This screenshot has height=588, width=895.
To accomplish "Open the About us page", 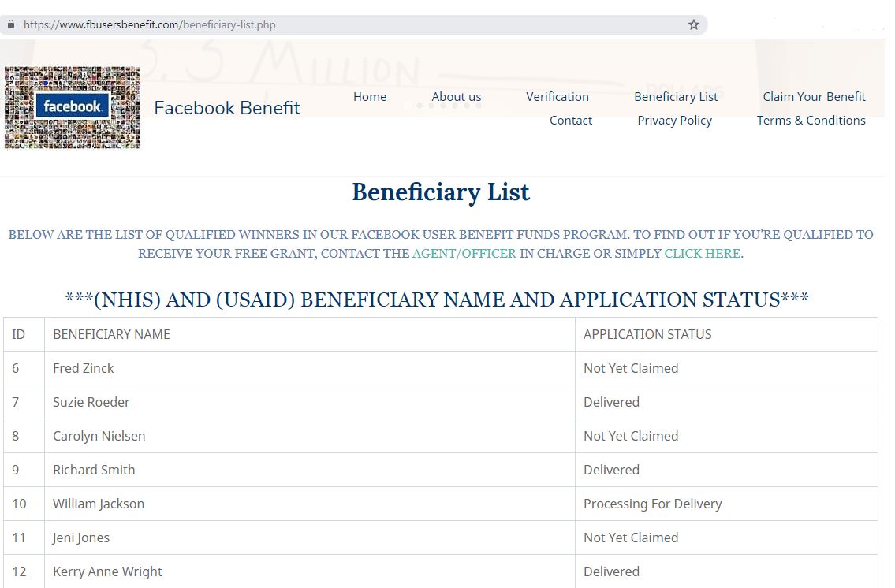I will (x=457, y=97).
